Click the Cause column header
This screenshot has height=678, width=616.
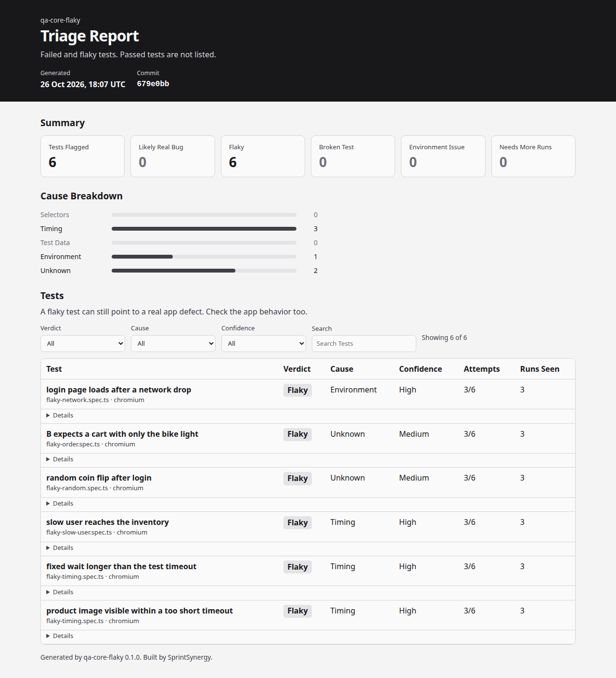342,369
